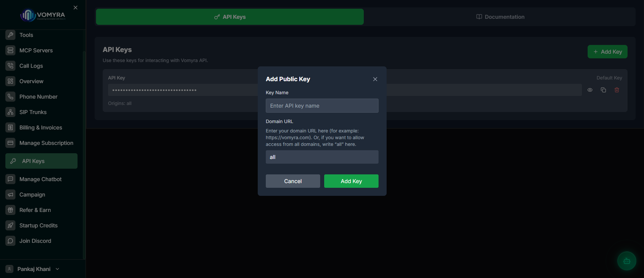Screen dimensions: 644x278
Task: Close the Add Public Key dialog
Action: coord(375,79)
